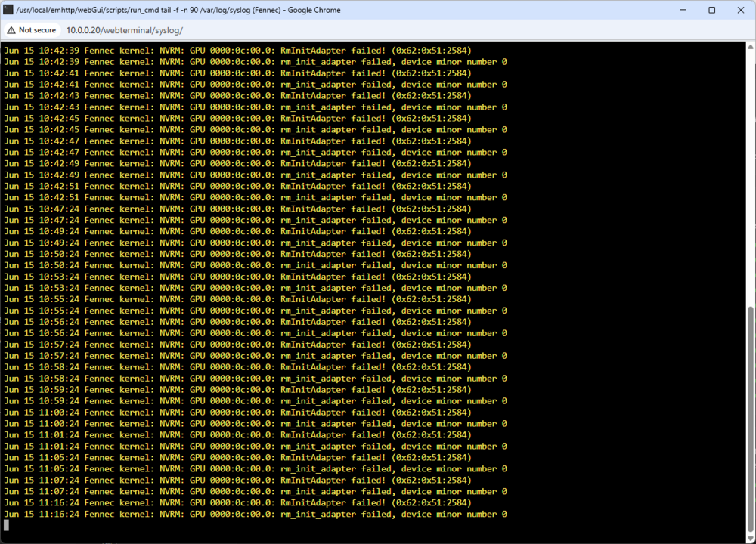This screenshot has height=544, width=756.
Task: Click the 10:42:45 RmInitAdapter failed! log line
Action: tap(237, 118)
